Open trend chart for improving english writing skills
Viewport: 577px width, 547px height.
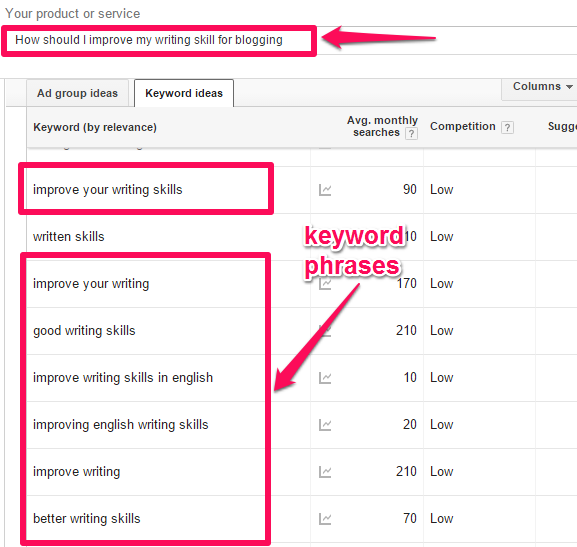325,425
